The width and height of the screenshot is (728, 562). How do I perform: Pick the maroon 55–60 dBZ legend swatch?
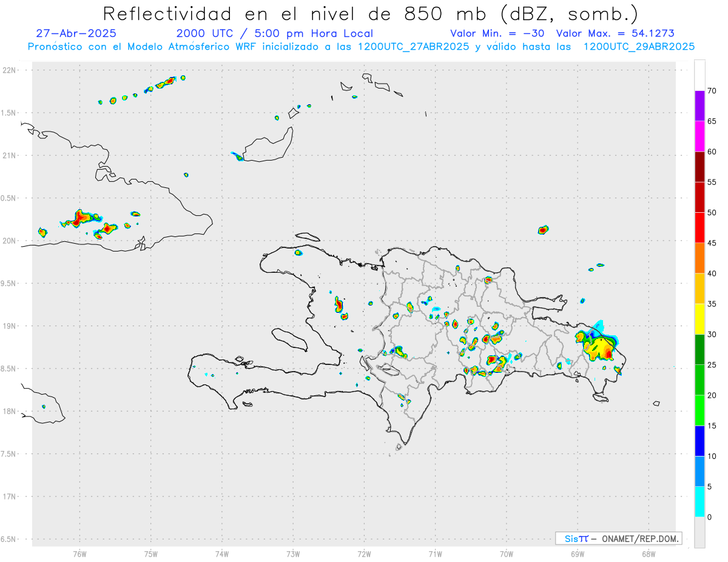(x=699, y=167)
